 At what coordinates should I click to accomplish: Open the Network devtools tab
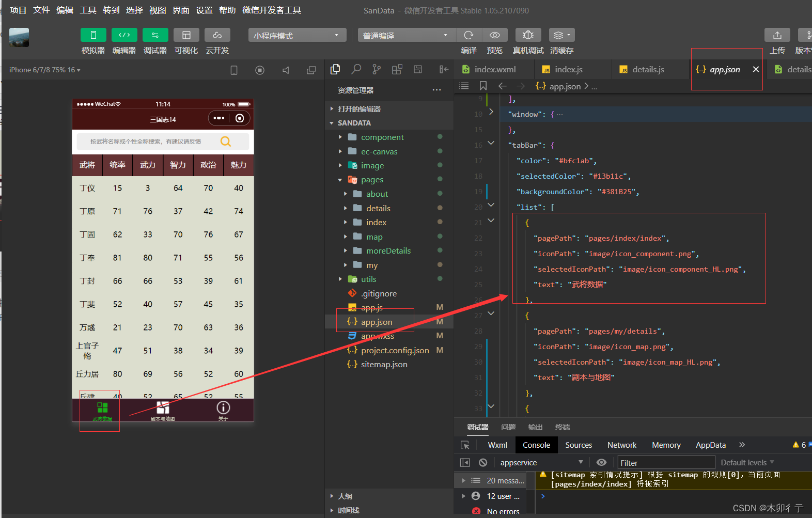[x=622, y=445]
